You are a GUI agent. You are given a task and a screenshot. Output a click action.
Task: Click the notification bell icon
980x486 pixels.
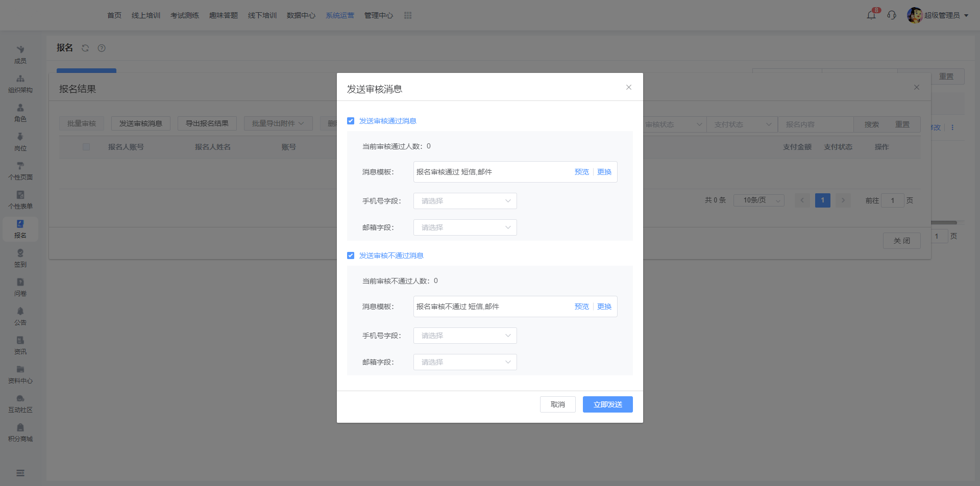tap(871, 15)
